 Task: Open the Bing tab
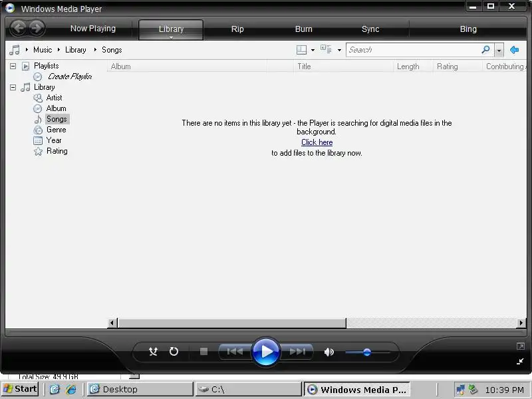tap(468, 29)
